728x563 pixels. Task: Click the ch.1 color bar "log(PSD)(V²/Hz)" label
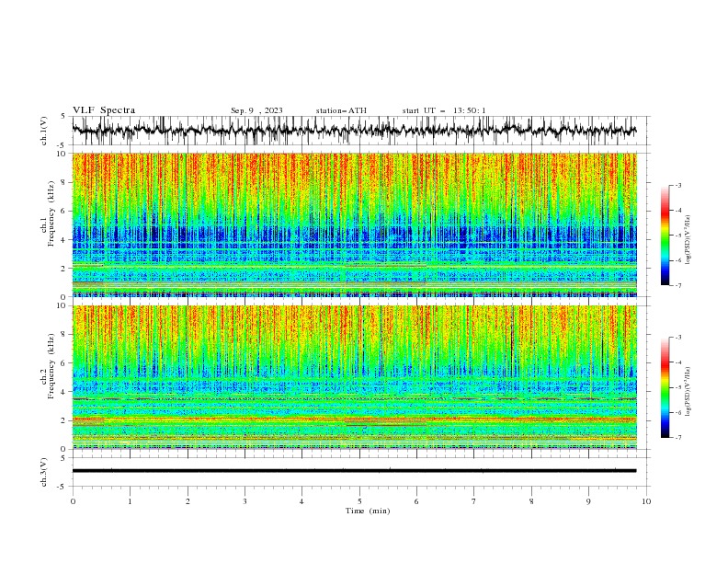(x=688, y=239)
